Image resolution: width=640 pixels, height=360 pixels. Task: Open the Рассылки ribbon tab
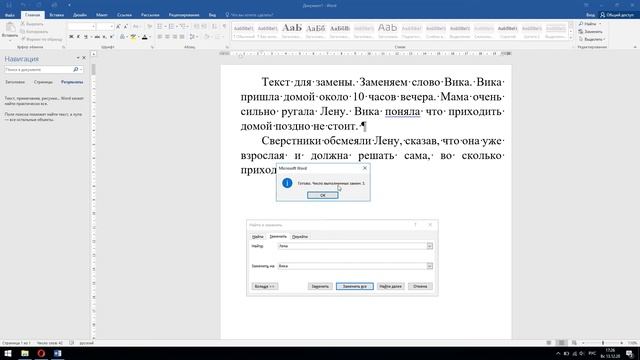pyautogui.click(x=150, y=15)
